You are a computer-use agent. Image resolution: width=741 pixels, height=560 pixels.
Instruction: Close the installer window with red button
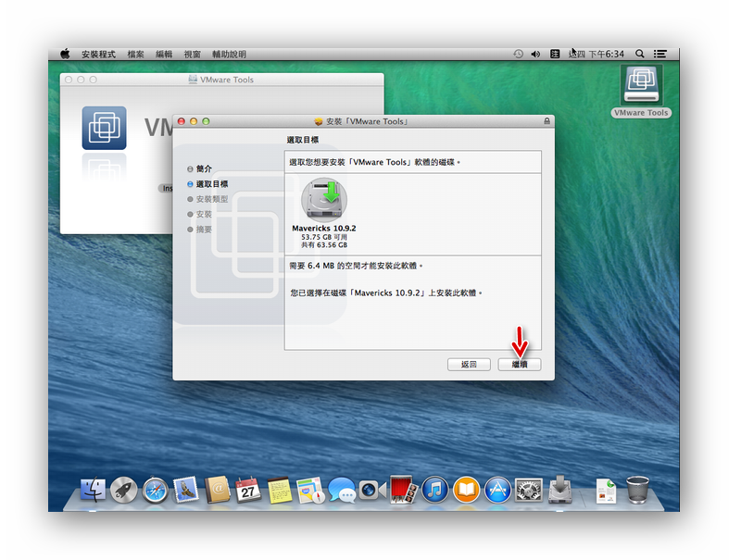(181, 121)
